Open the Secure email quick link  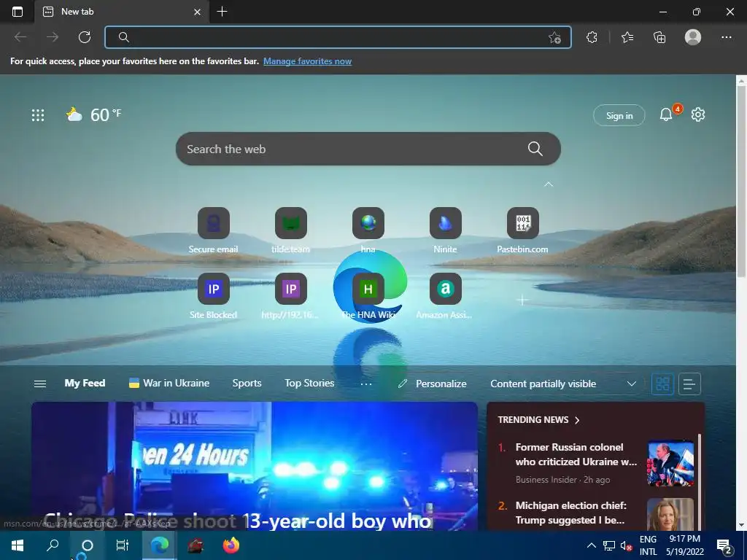(214, 230)
